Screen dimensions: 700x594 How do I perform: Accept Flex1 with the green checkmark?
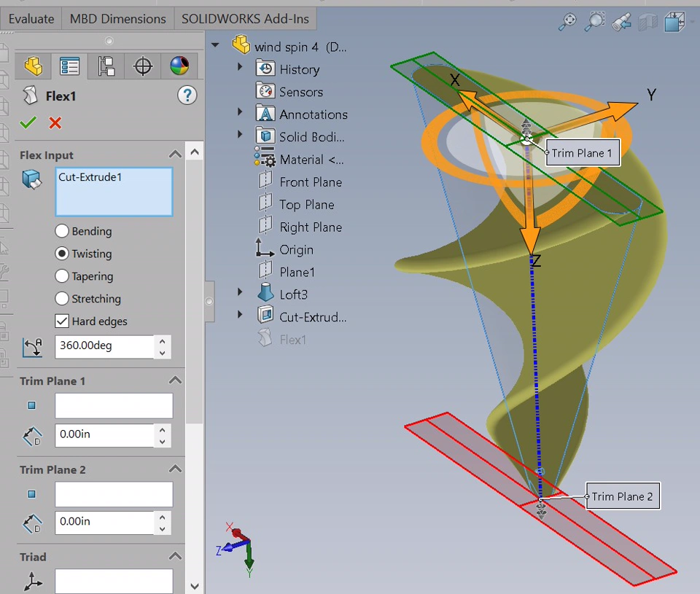tap(28, 122)
